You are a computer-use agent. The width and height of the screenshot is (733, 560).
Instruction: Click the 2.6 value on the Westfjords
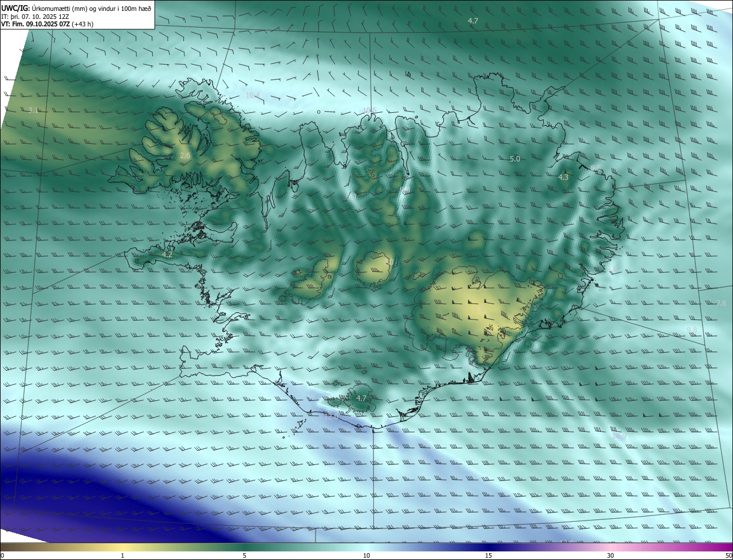click(185, 156)
